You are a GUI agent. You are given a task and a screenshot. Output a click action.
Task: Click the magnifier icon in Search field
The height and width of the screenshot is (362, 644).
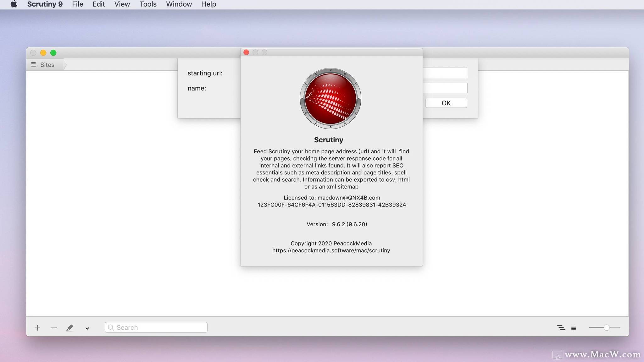coord(111,327)
